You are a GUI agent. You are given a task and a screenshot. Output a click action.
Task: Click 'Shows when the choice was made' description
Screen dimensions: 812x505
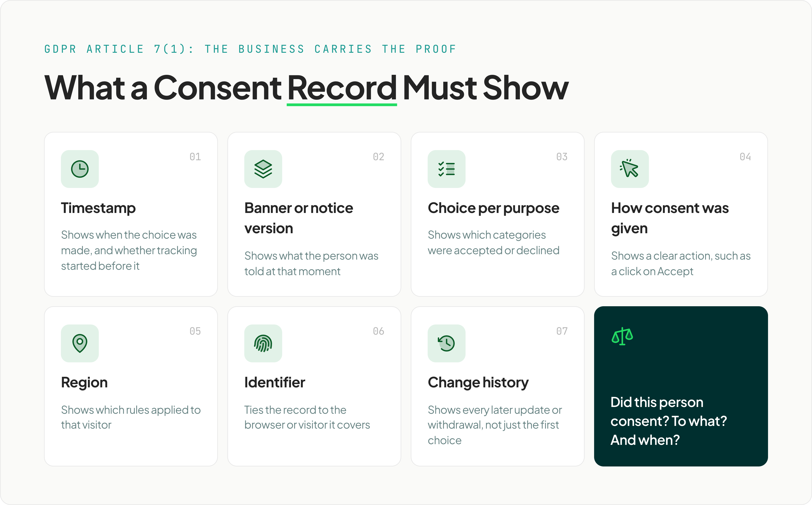point(129,251)
